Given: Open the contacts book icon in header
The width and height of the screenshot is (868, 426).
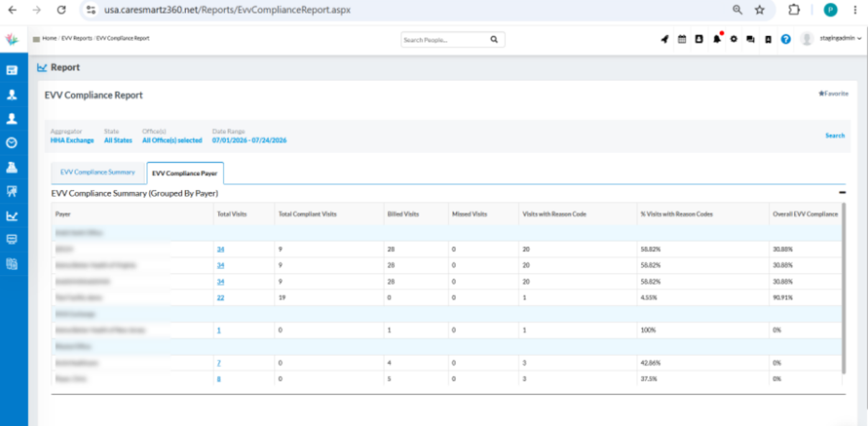Looking at the screenshot, I should (x=699, y=39).
